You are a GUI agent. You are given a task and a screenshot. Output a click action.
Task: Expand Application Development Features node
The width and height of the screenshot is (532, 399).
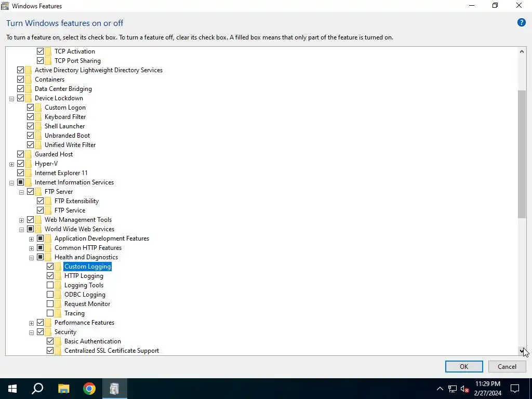31,239
